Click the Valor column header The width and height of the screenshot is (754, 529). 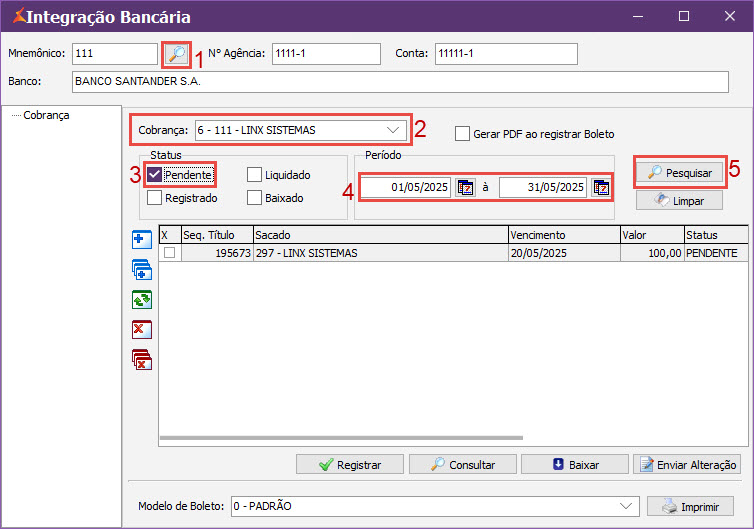tap(653, 235)
